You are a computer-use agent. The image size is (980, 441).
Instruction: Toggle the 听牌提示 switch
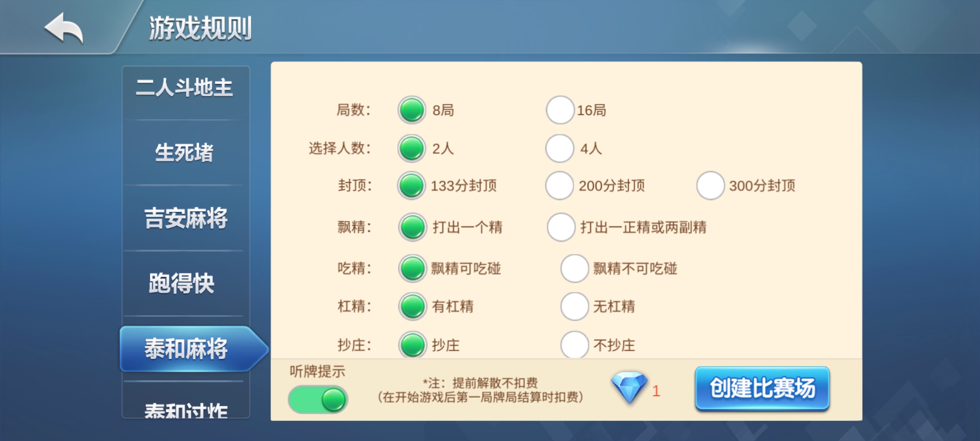[x=318, y=399]
